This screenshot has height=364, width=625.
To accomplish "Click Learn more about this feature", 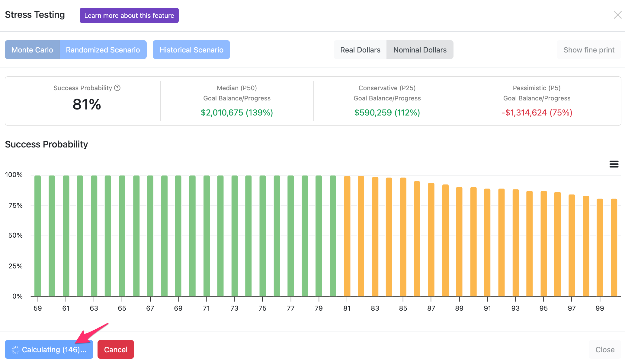I will click(x=129, y=15).
